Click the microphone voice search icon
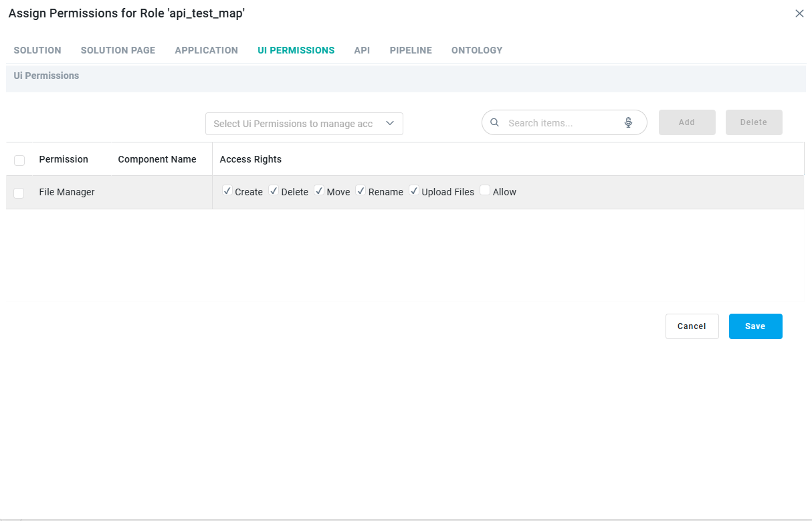This screenshot has width=812, height=521. click(628, 123)
